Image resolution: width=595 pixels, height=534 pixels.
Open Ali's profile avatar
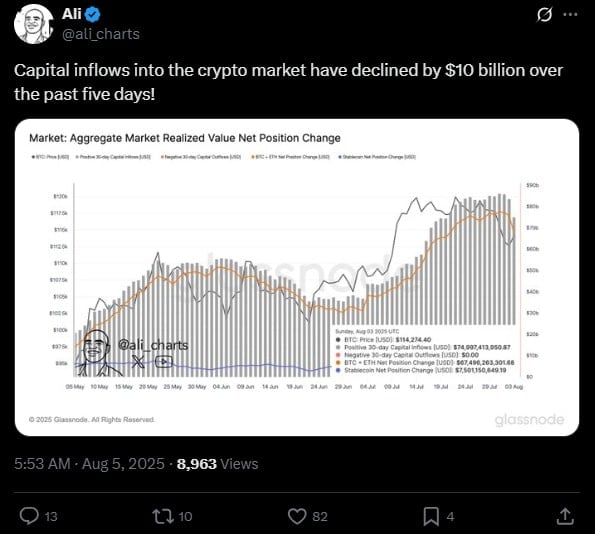coord(34,24)
